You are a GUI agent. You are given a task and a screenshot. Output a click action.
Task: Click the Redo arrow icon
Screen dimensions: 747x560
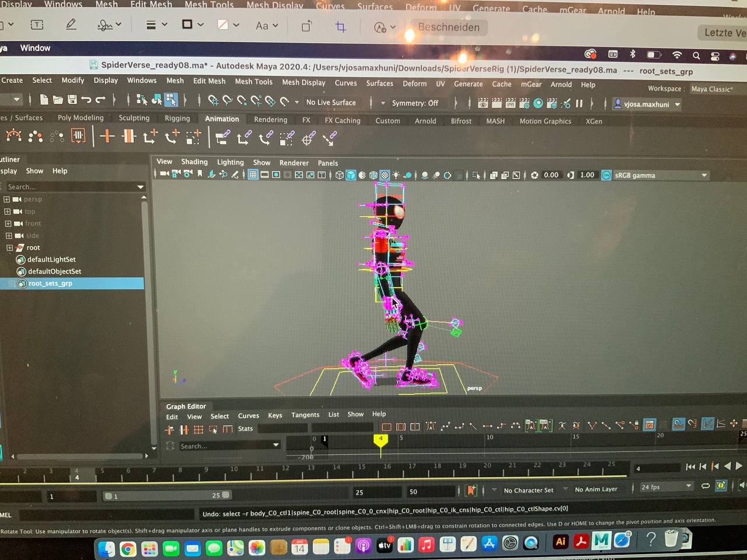coord(100,100)
